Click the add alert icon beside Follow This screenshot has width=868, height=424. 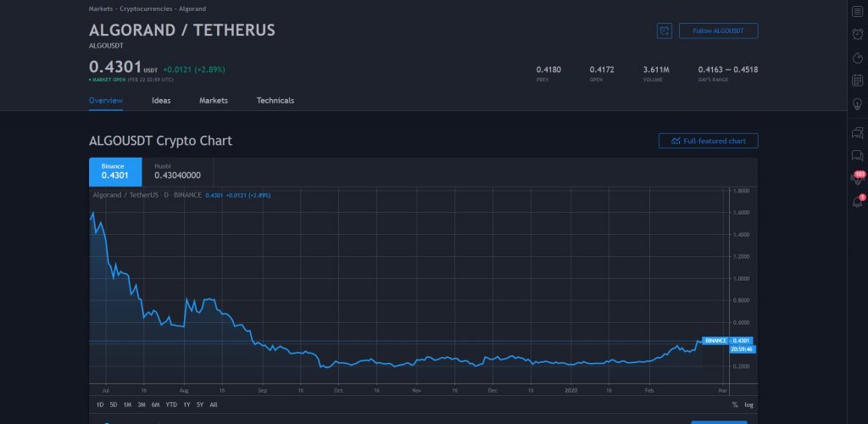click(665, 31)
